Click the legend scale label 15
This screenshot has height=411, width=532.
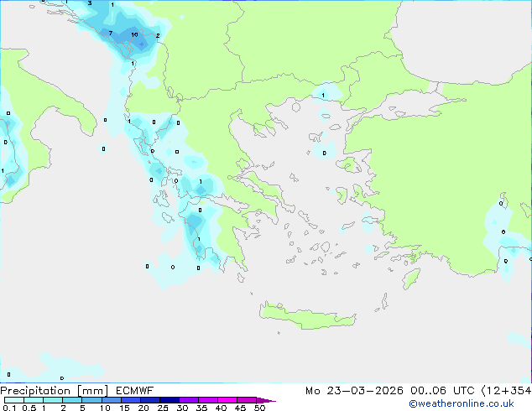[x=124, y=408]
